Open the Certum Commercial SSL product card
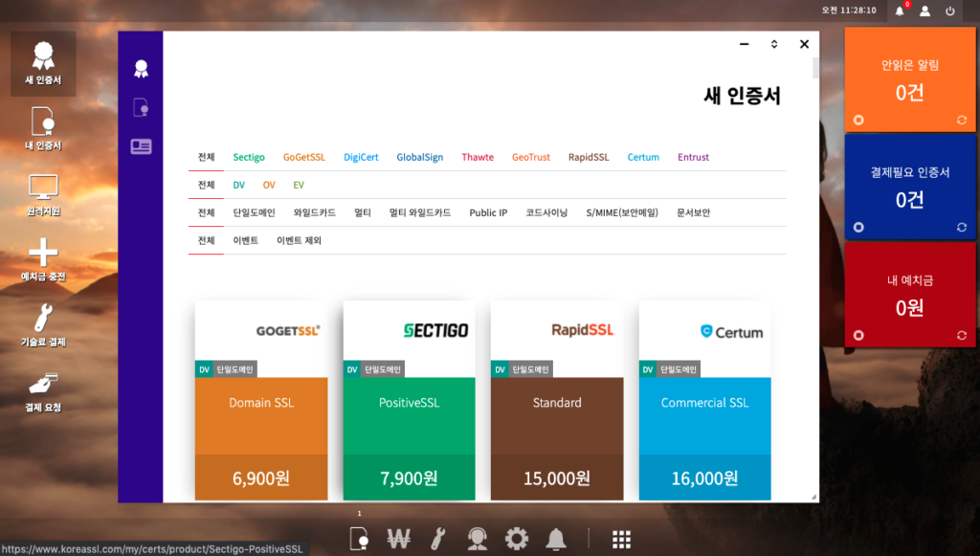Image resolution: width=980 pixels, height=556 pixels. click(705, 400)
